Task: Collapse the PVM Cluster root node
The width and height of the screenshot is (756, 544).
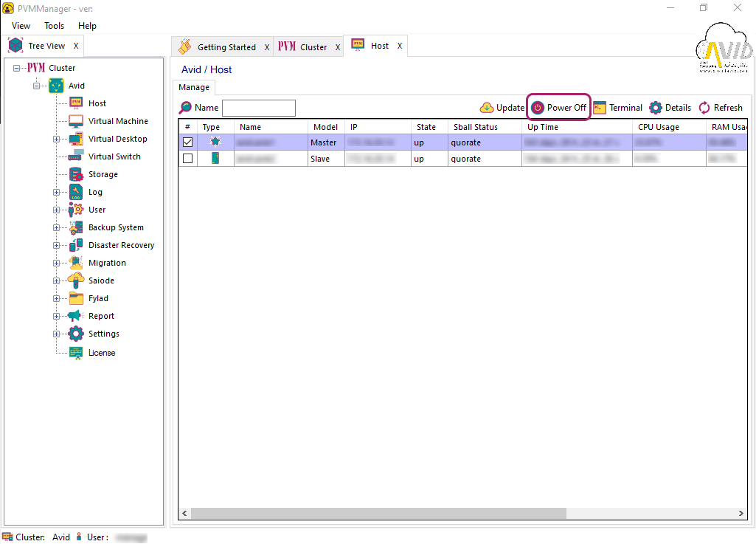Action: (x=16, y=68)
